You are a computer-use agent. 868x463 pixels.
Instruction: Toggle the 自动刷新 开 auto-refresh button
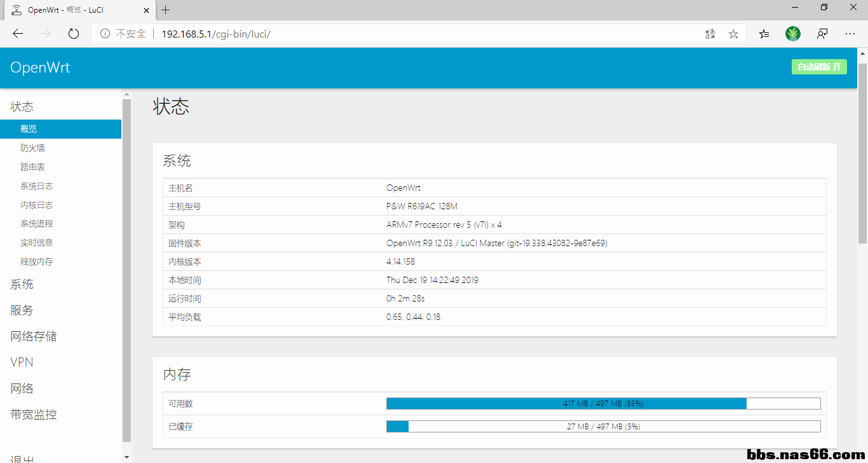(x=818, y=67)
